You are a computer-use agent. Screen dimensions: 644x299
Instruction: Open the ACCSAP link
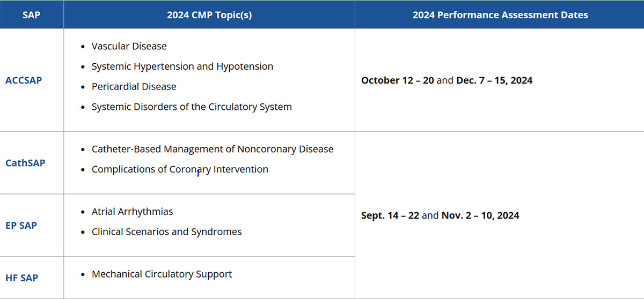tap(24, 80)
